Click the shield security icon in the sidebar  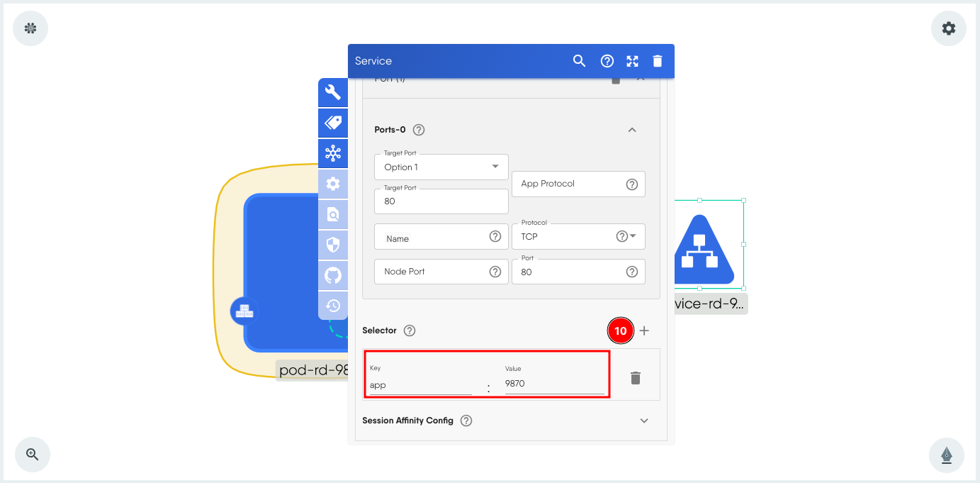(333, 245)
